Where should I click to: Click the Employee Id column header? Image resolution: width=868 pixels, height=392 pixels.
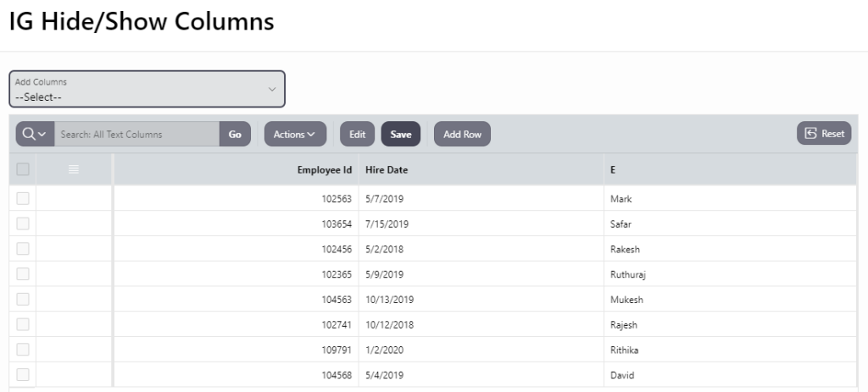(324, 169)
